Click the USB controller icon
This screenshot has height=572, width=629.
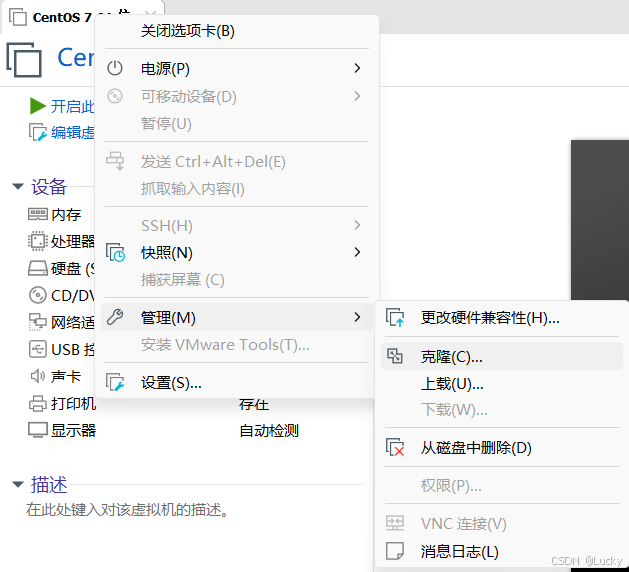(38, 349)
